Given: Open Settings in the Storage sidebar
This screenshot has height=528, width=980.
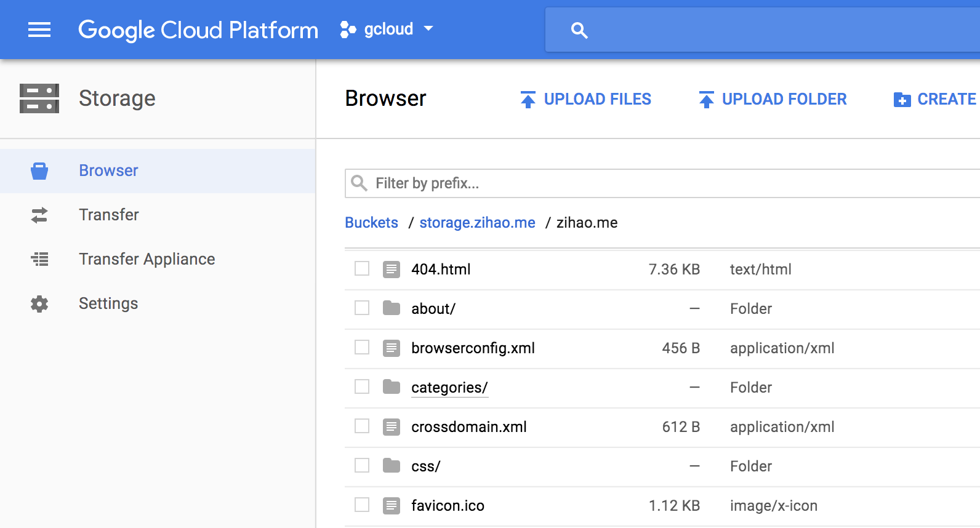Looking at the screenshot, I should tap(158, 303).
